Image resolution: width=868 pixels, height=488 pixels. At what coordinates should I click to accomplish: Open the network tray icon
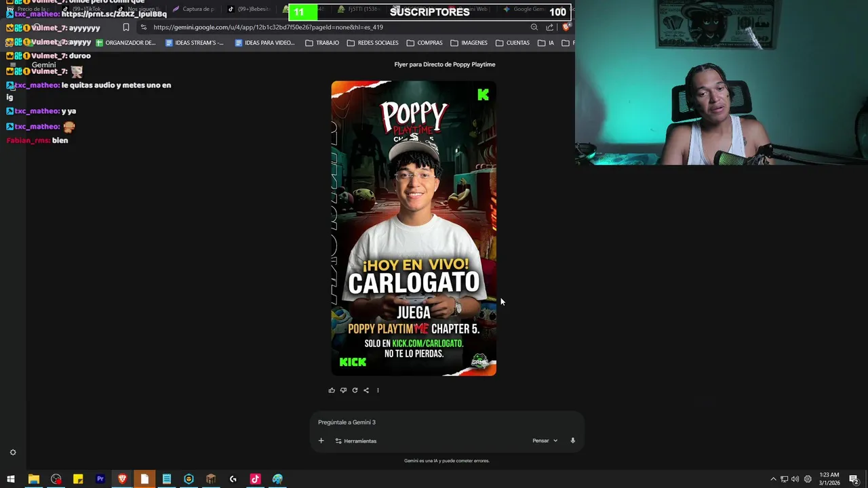click(x=784, y=479)
